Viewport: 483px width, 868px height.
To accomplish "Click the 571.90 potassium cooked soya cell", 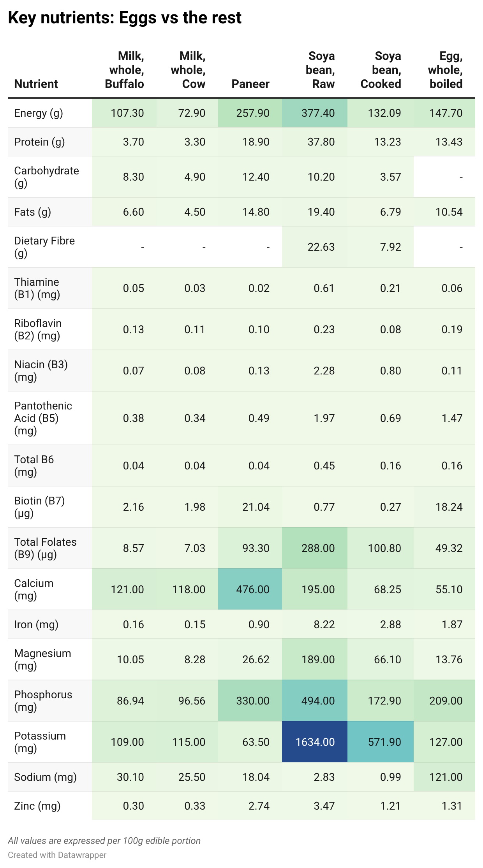I will coord(381,742).
